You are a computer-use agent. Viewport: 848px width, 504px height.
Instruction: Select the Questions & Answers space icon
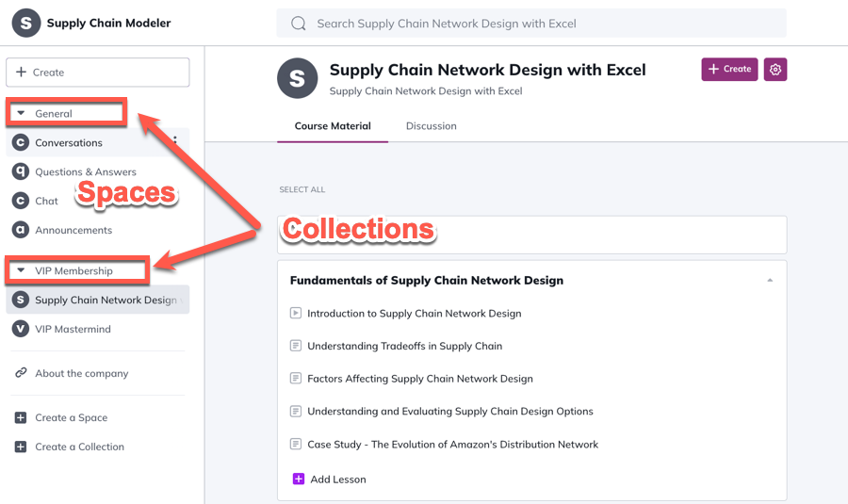click(x=21, y=171)
